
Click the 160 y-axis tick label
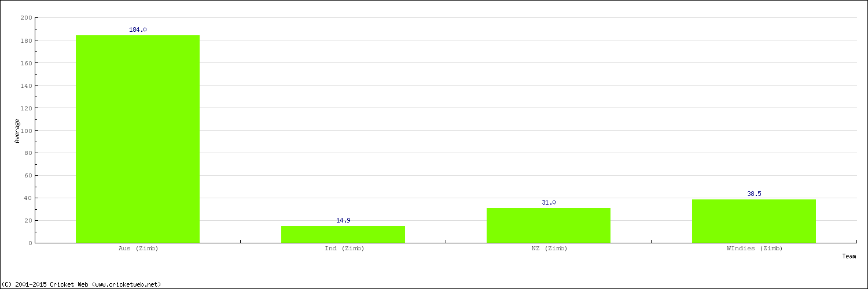click(x=26, y=63)
